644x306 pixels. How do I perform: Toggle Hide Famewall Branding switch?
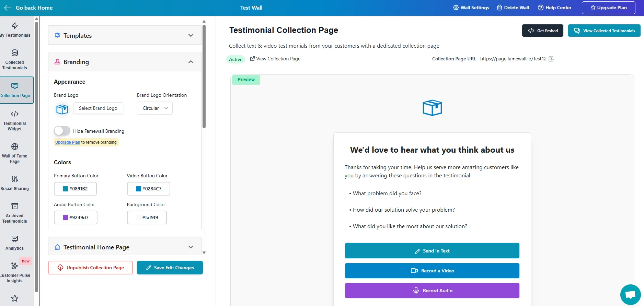click(x=62, y=131)
